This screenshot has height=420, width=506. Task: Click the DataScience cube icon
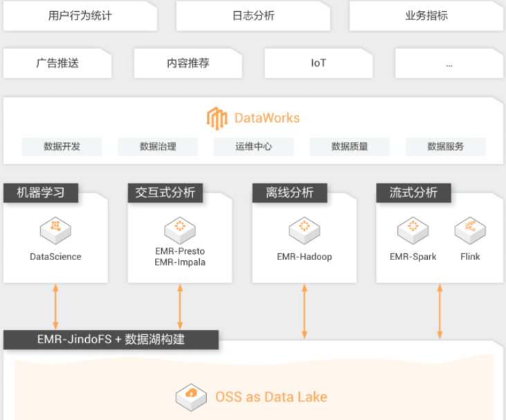pos(55,230)
